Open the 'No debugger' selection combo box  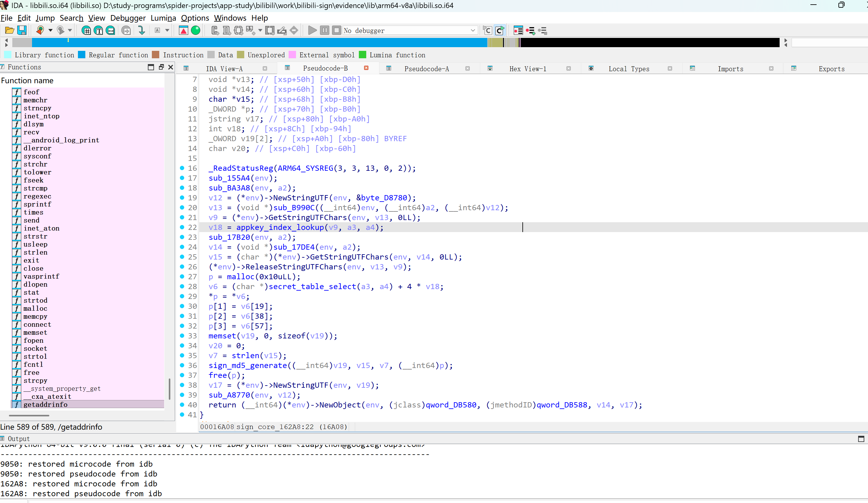coord(410,30)
